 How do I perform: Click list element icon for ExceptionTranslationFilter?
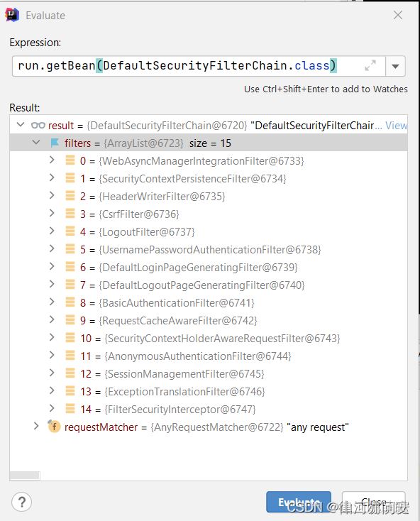point(70,390)
